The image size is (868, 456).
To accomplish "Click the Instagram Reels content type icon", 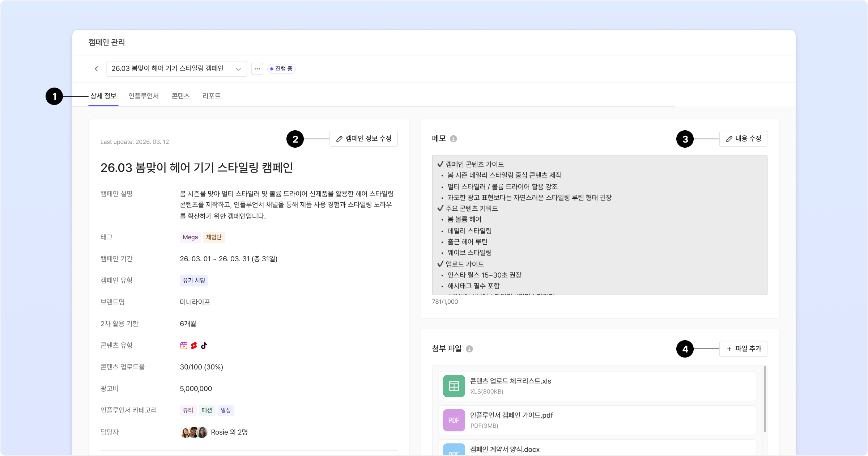I will (x=184, y=346).
